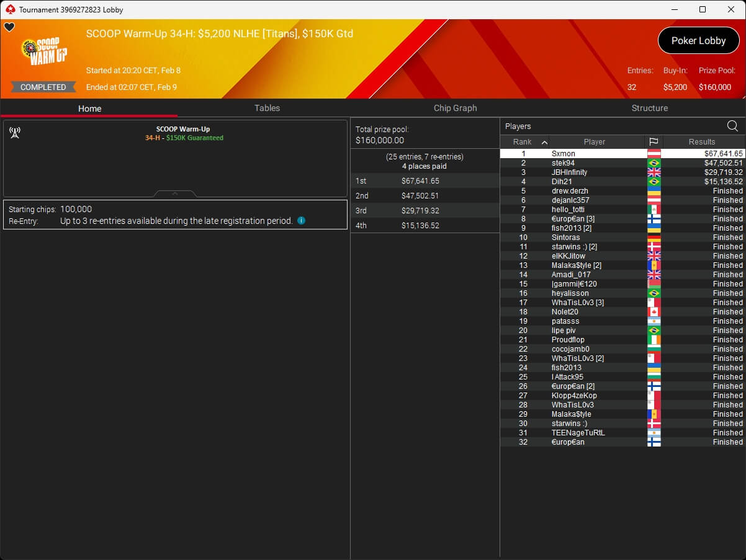The width and height of the screenshot is (746, 560).
Task: Maximize the tournament lobby window
Action: (702, 9)
